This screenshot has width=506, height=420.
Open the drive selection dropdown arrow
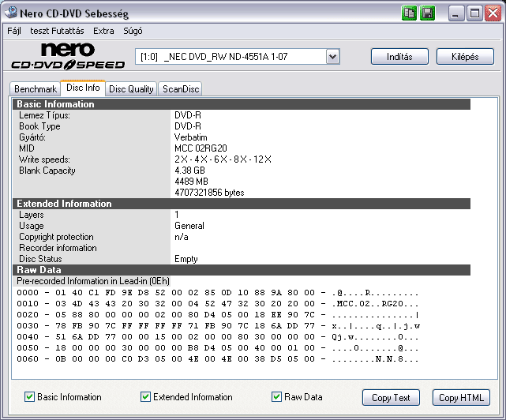coord(332,57)
